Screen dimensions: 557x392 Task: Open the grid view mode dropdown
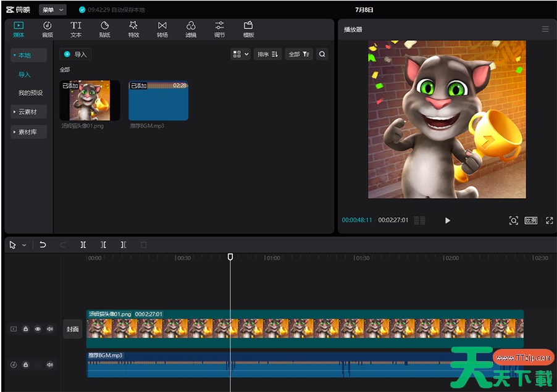pos(240,54)
